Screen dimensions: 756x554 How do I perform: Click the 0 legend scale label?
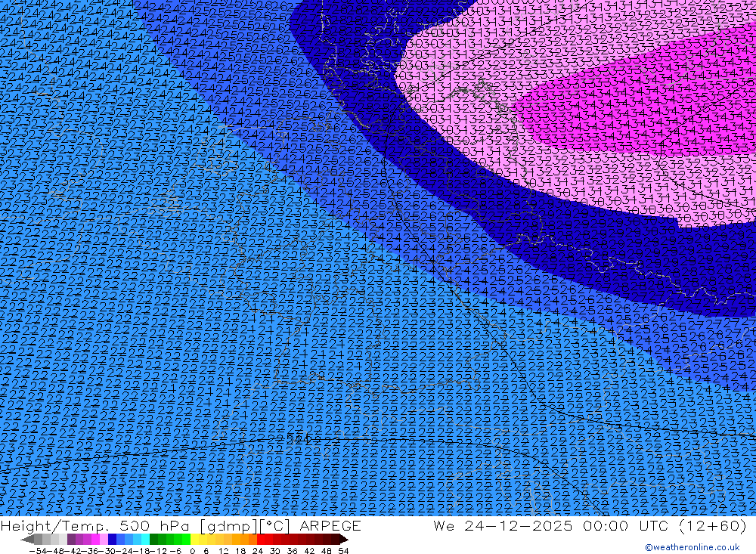tap(192, 551)
